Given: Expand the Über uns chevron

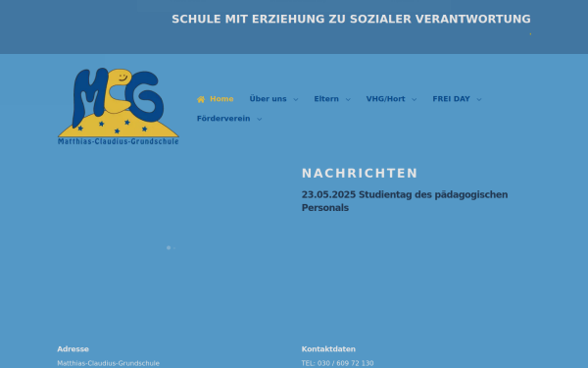Looking at the screenshot, I should (x=296, y=99).
